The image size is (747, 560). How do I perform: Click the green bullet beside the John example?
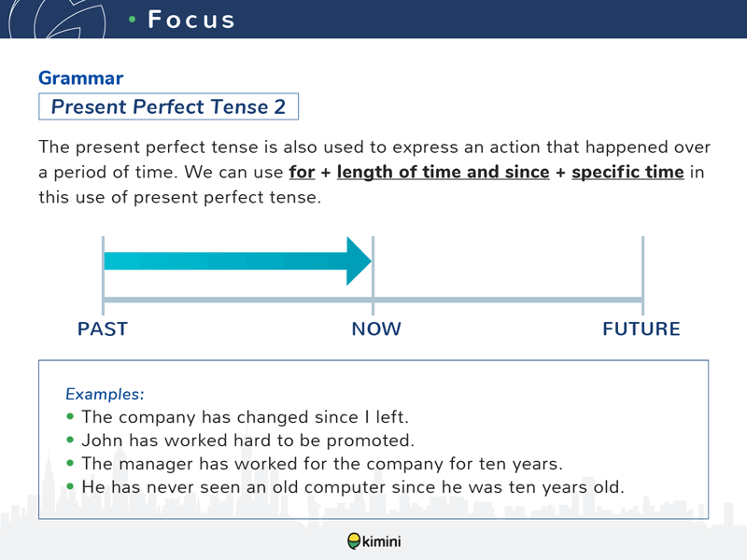[x=71, y=440]
